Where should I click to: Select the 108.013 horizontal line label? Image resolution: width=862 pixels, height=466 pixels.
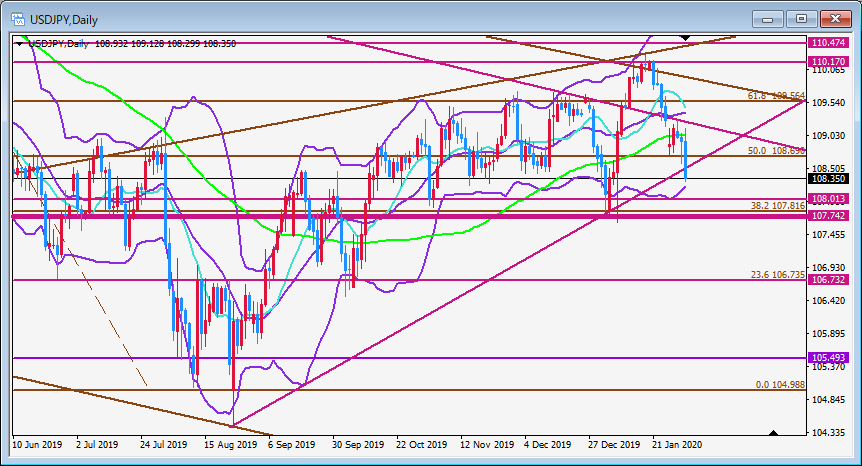[828, 199]
